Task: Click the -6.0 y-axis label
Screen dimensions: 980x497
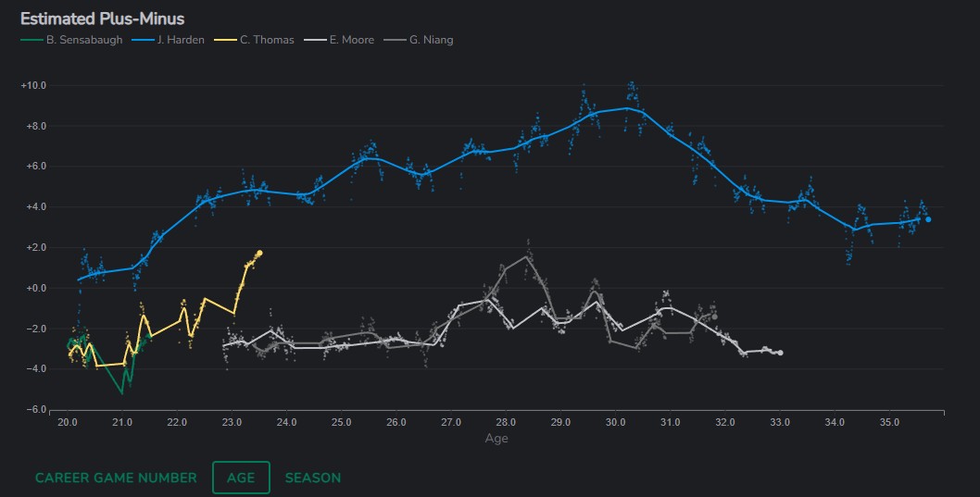Action: point(33,409)
